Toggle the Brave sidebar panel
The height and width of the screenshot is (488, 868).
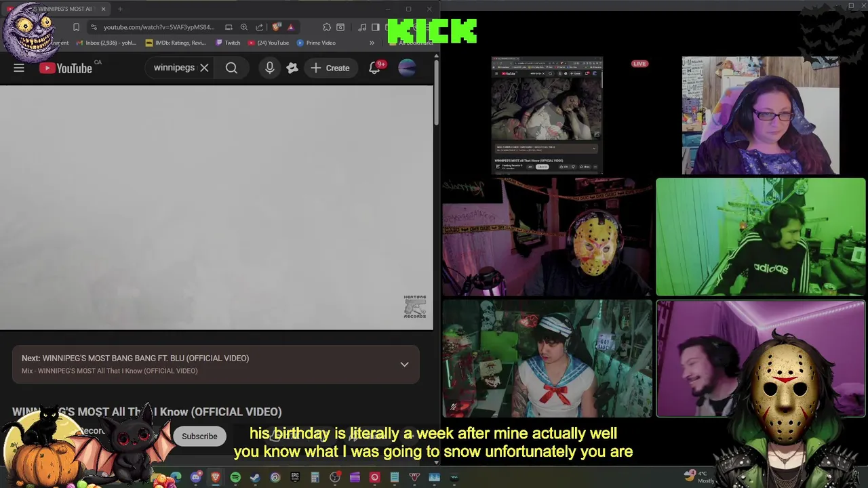[x=375, y=27]
